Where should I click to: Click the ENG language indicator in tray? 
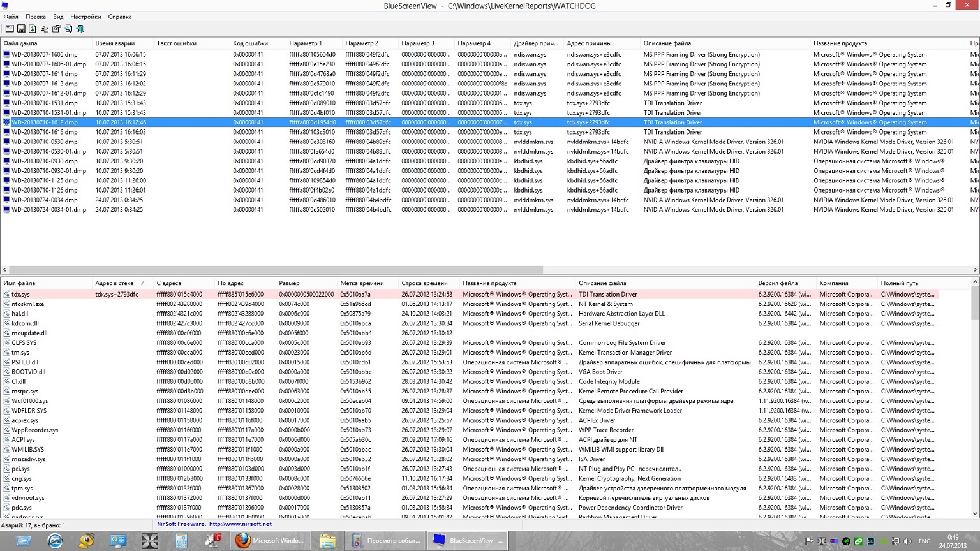click(924, 541)
